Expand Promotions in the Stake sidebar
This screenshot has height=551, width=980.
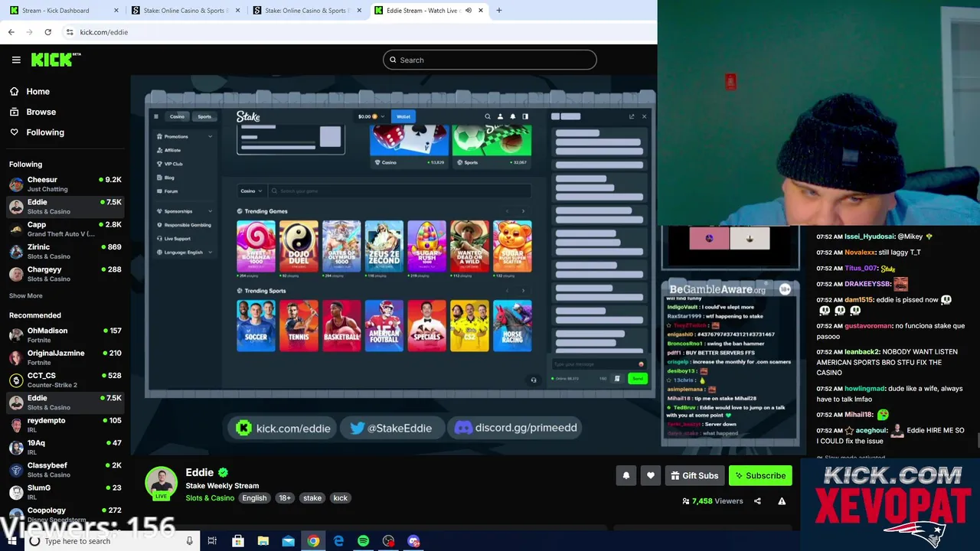pyautogui.click(x=184, y=136)
